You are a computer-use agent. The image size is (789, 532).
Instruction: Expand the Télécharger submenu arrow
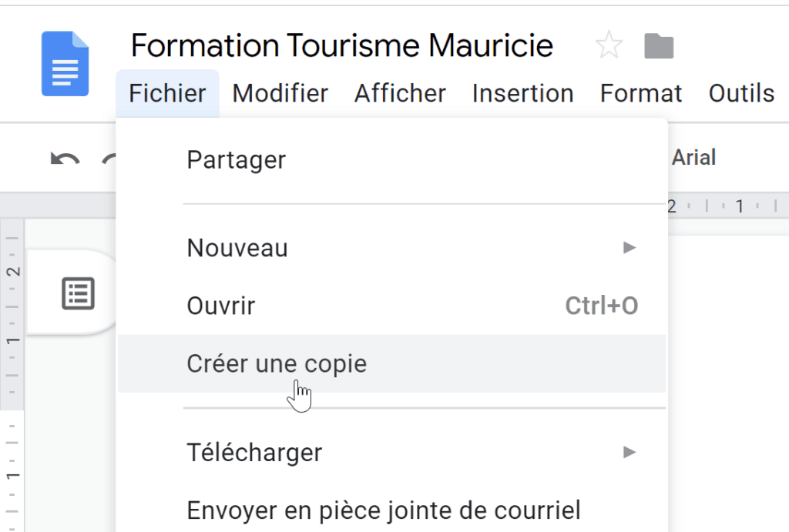coord(629,452)
